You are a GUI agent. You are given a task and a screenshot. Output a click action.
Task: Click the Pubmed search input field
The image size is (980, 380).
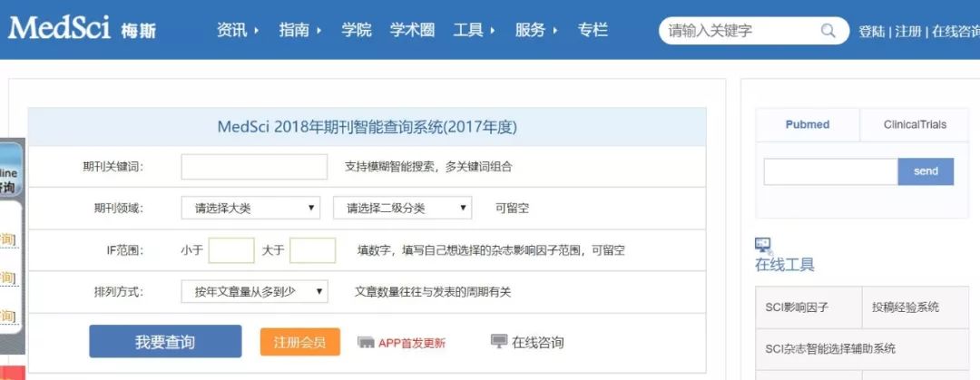coord(830,172)
